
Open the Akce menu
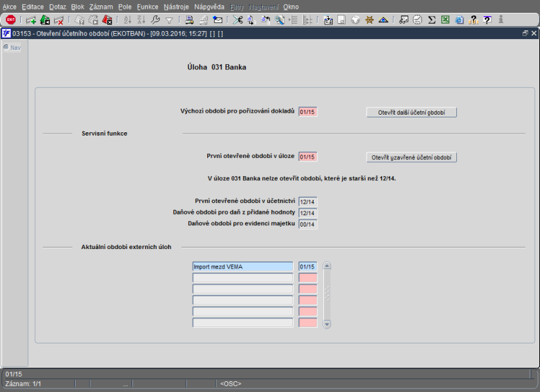point(9,7)
